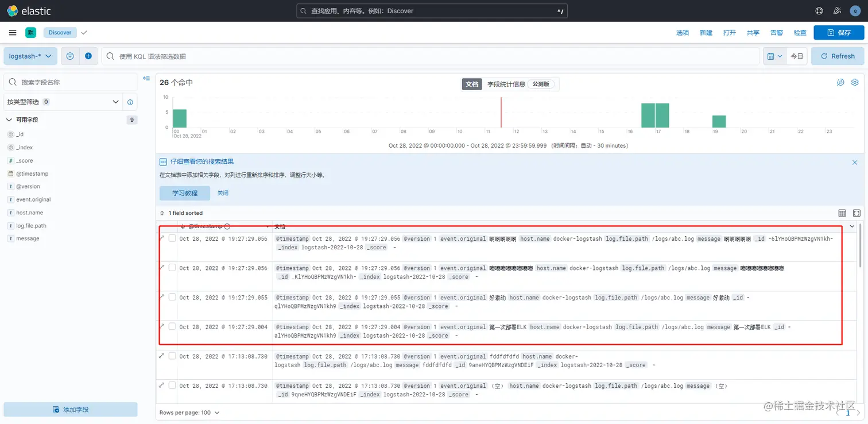Click 新建 in top menu
The image size is (868, 424).
pos(706,33)
